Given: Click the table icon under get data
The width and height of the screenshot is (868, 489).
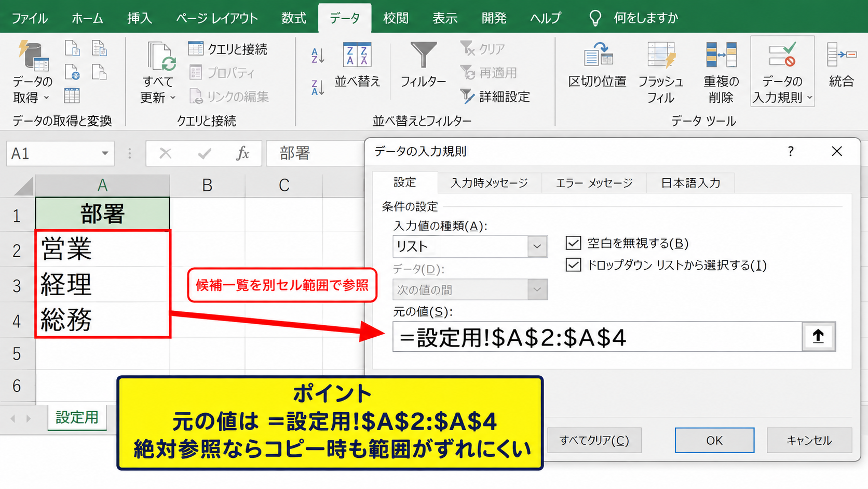Looking at the screenshot, I should tap(72, 96).
